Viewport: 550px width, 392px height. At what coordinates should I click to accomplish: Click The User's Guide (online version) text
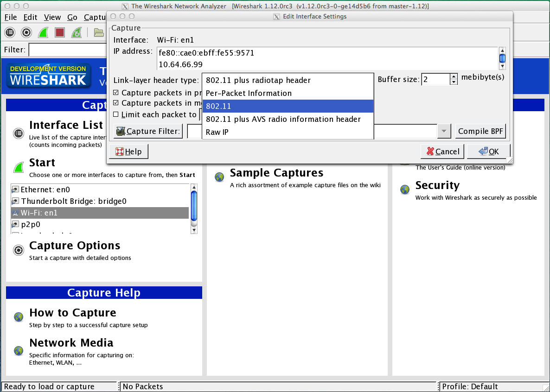point(460,168)
